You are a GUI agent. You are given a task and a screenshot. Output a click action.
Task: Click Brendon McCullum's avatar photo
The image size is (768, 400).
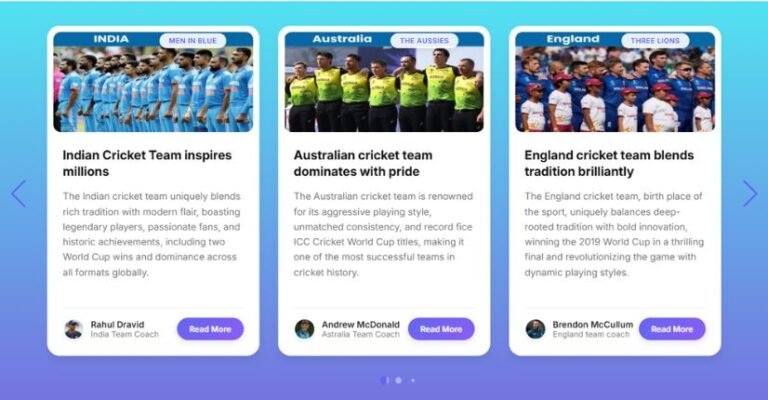tap(535, 329)
